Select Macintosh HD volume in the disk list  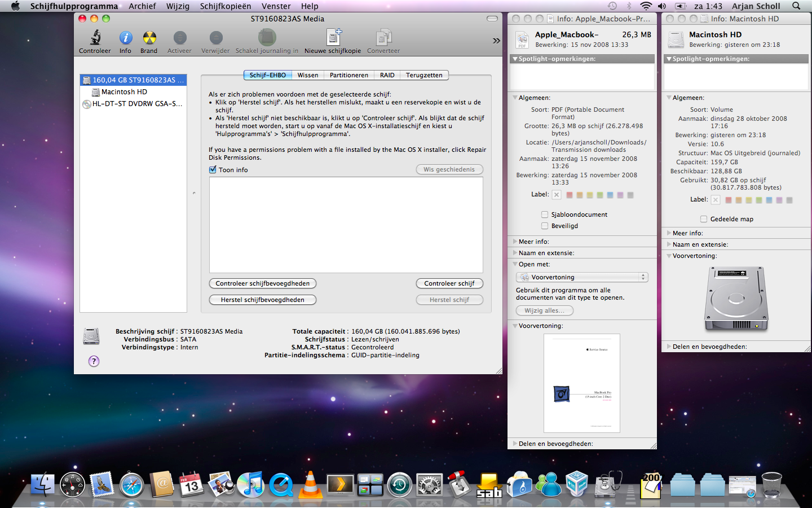point(133,91)
